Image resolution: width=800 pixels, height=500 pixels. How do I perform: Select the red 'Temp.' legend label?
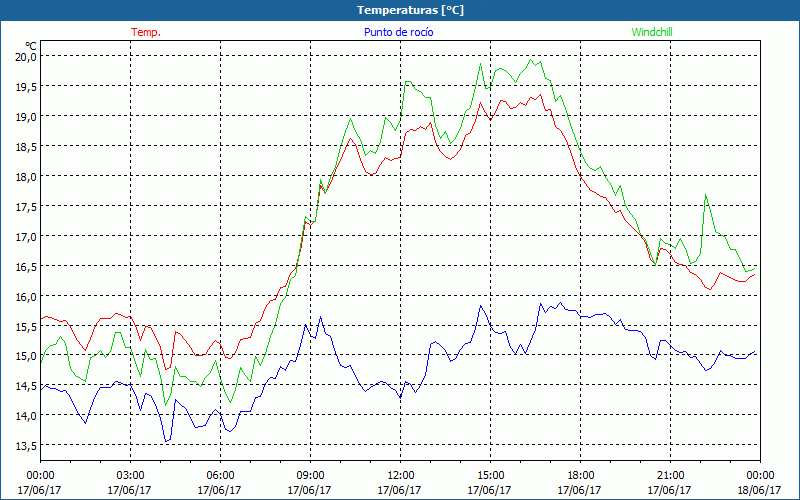coord(146,32)
